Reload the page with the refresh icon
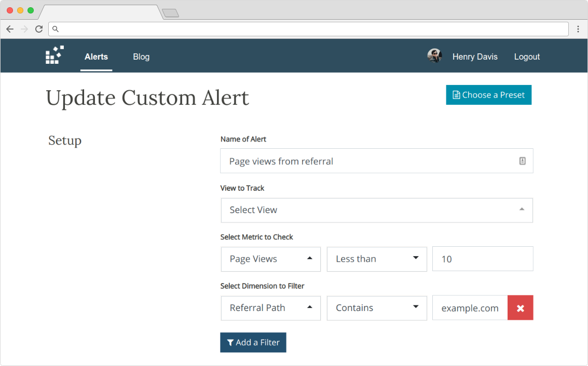Viewport: 588px width, 366px height. [38, 29]
